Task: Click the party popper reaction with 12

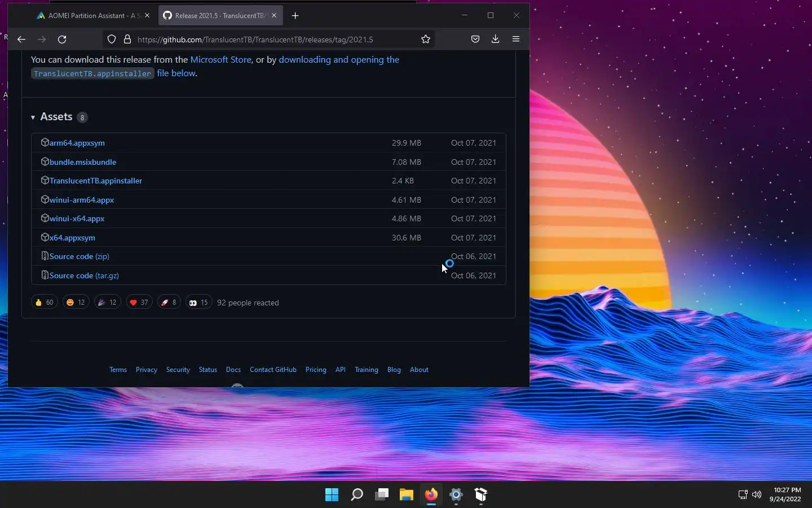Action: coord(107,303)
